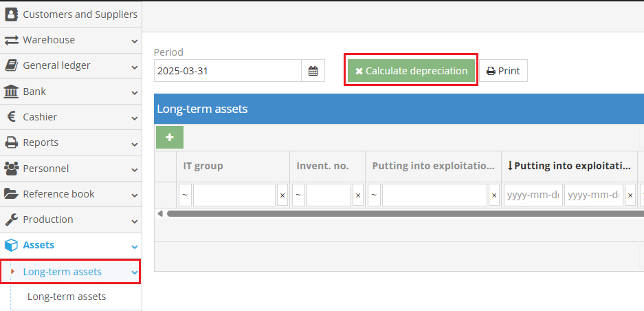The image size is (644, 311).
Task: Open Invent. no. filter operator dropdown
Action: click(x=298, y=195)
